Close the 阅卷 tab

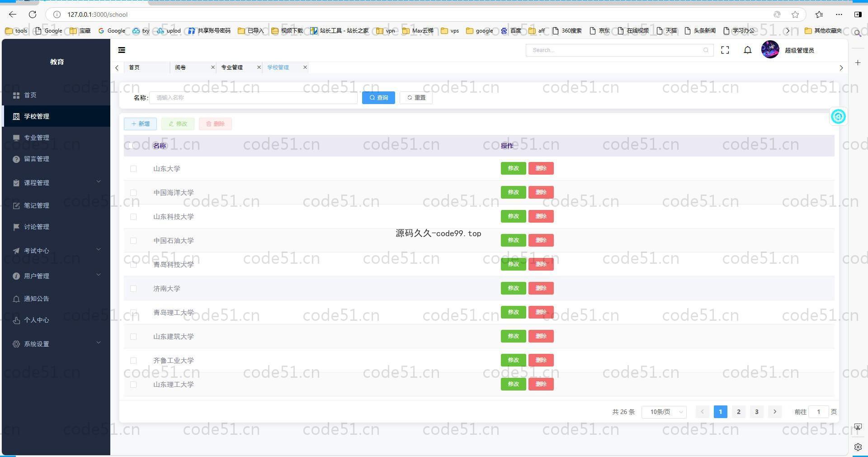pyautogui.click(x=213, y=67)
